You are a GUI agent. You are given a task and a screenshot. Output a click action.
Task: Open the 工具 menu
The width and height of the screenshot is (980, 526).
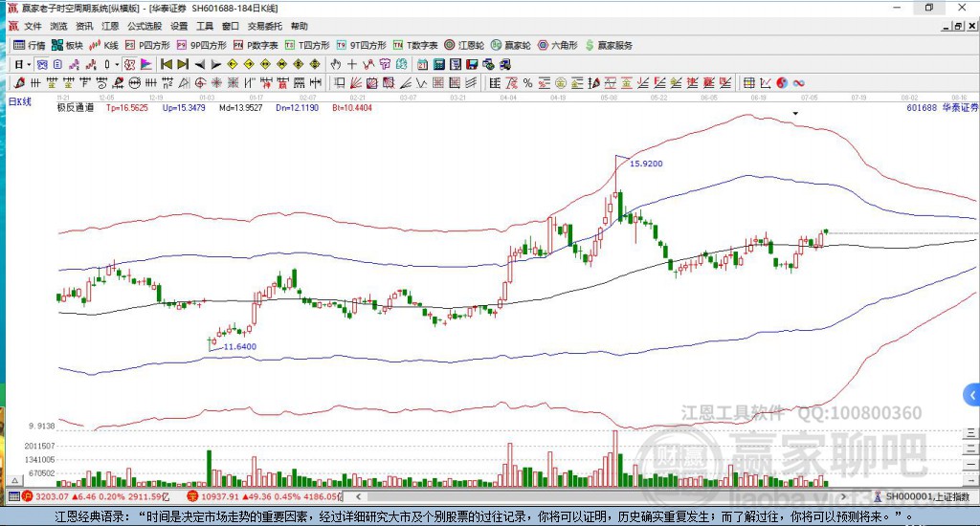(x=205, y=26)
